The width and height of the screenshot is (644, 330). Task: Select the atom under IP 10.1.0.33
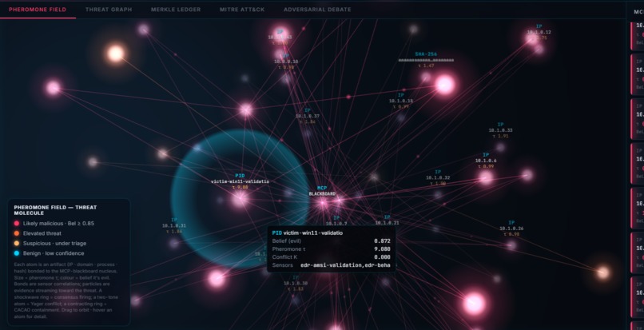(500, 148)
